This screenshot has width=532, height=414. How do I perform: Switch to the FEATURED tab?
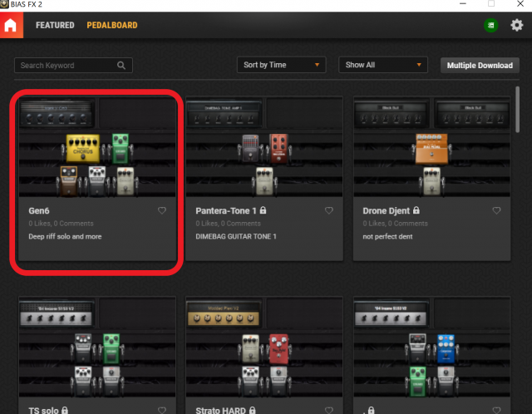click(x=55, y=26)
